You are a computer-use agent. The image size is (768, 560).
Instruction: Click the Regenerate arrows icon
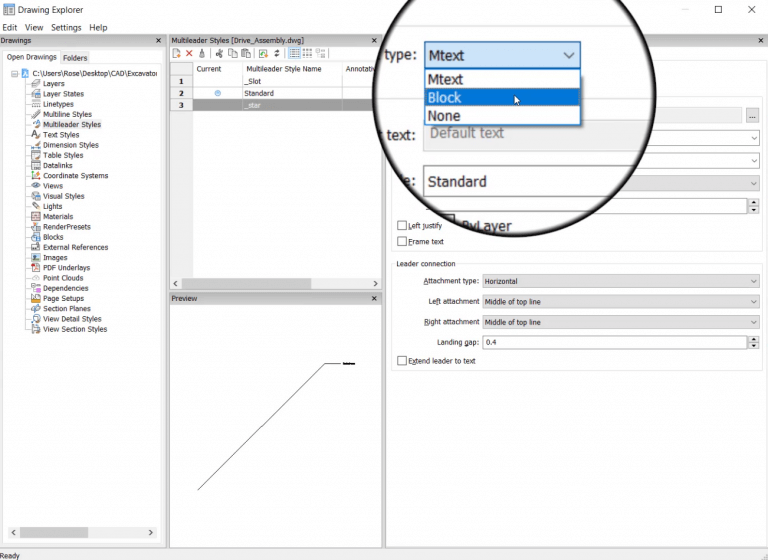click(277, 53)
